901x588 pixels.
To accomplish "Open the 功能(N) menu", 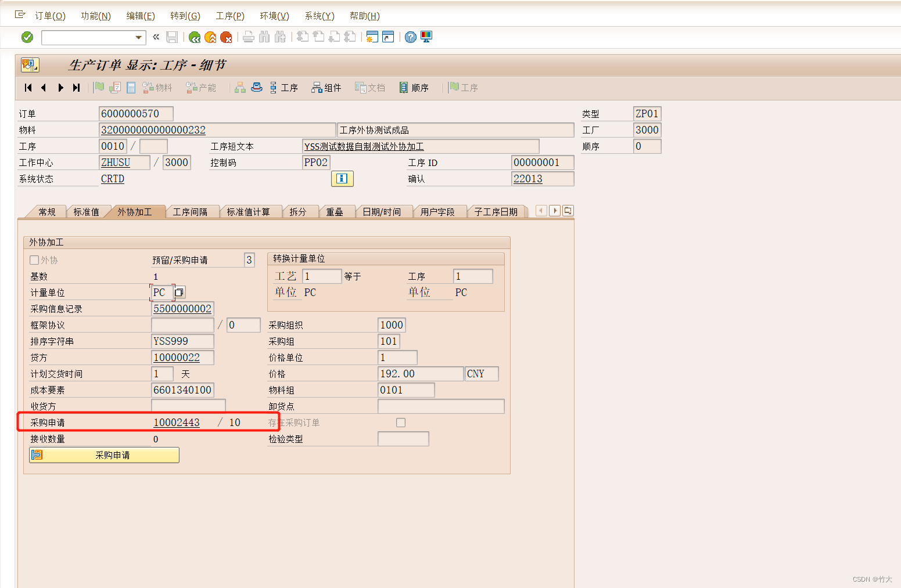I will point(96,16).
